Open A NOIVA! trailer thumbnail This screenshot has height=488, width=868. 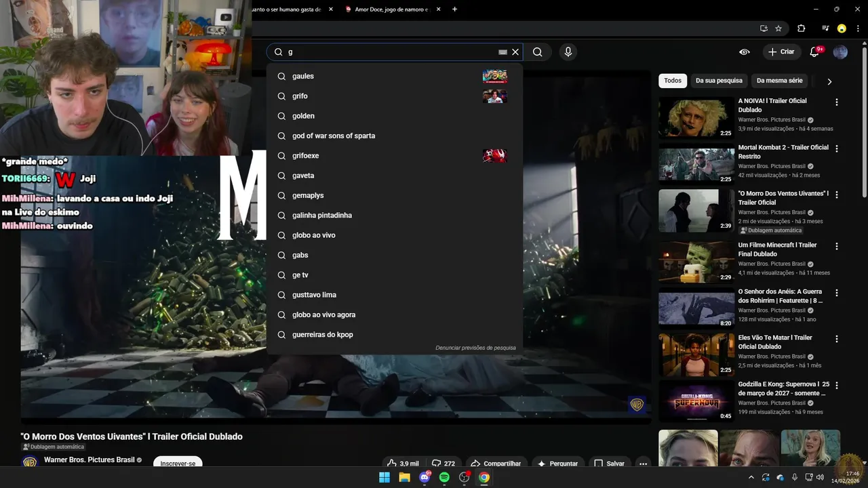click(x=696, y=118)
